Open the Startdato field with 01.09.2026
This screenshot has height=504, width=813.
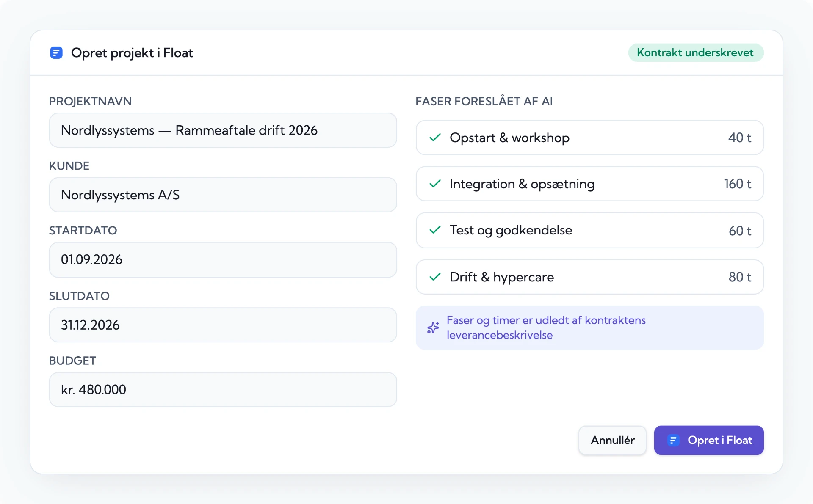click(223, 260)
